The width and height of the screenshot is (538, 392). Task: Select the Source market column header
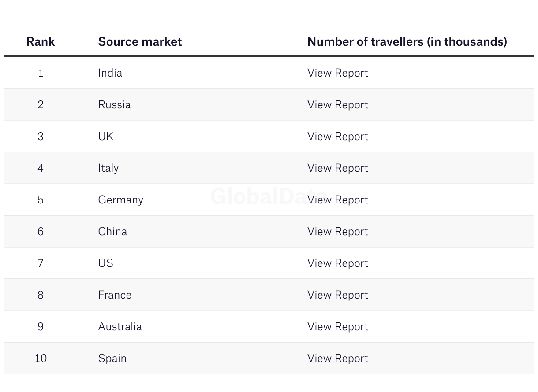click(140, 41)
